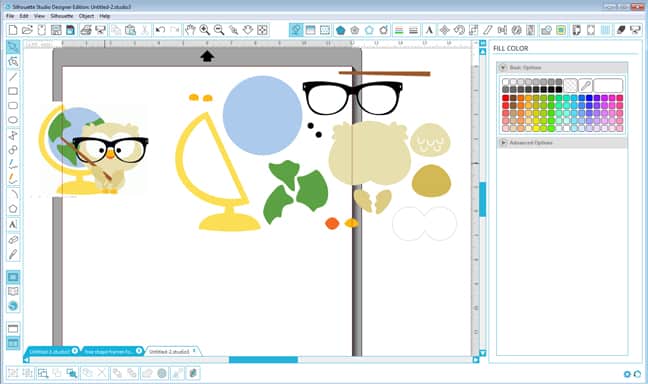Click the horizontal scrollbar thumb
This screenshot has width=648, height=384.
(x=263, y=360)
